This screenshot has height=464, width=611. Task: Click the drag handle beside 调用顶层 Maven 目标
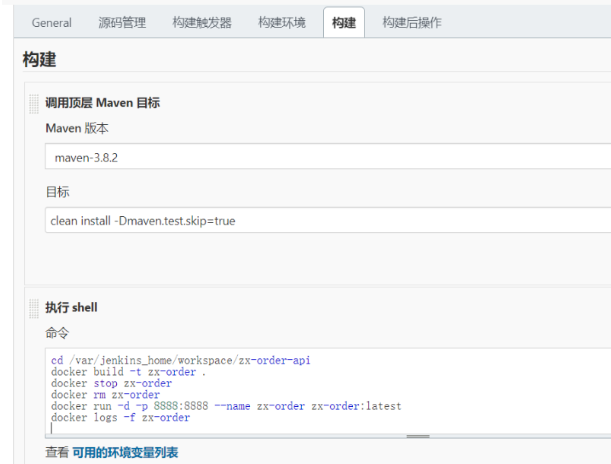(x=34, y=104)
